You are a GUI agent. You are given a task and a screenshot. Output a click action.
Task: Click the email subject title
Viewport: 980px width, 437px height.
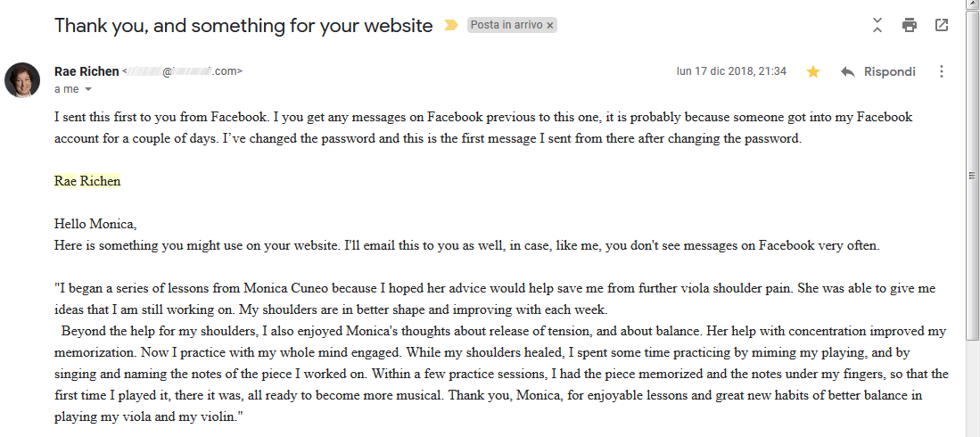tap(243, 26)
